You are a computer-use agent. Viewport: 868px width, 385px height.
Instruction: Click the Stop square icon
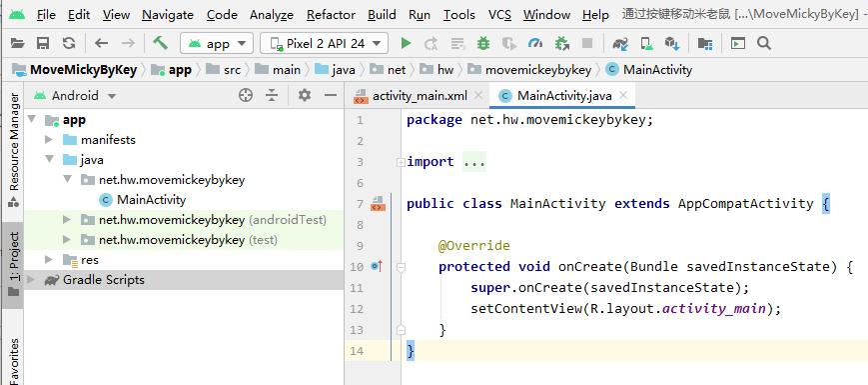(x=587, y=43)
